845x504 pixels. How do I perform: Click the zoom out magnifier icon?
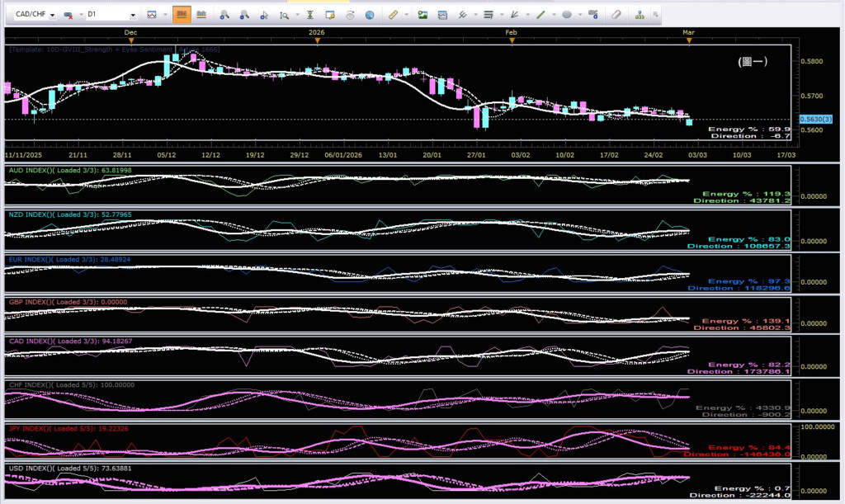pos(244,15)
